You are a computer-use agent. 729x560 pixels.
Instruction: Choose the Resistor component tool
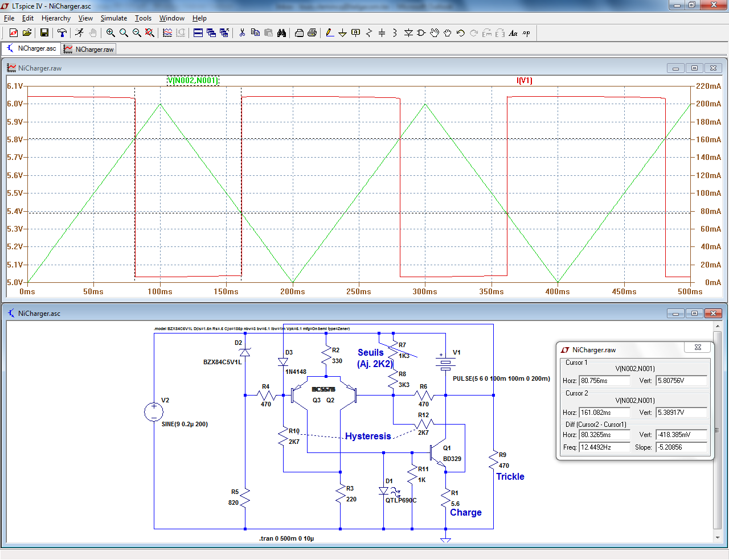coord(368,33)
